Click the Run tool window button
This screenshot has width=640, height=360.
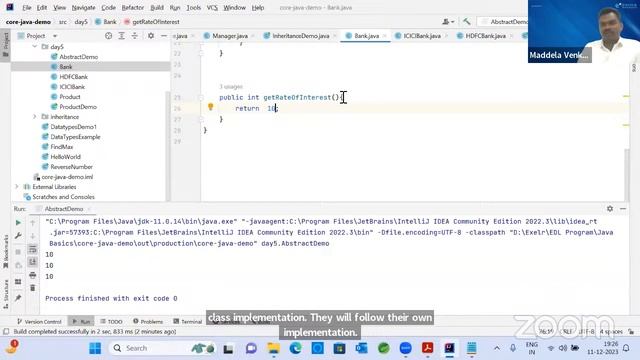tap(81, 322)
